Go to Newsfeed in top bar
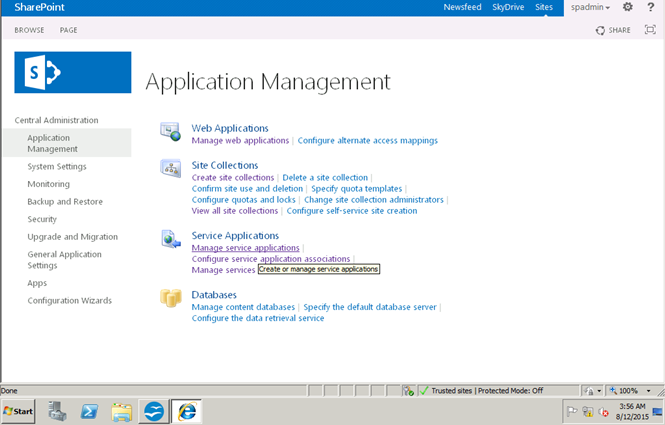The image size is (665, 425). tap(462, 7)
